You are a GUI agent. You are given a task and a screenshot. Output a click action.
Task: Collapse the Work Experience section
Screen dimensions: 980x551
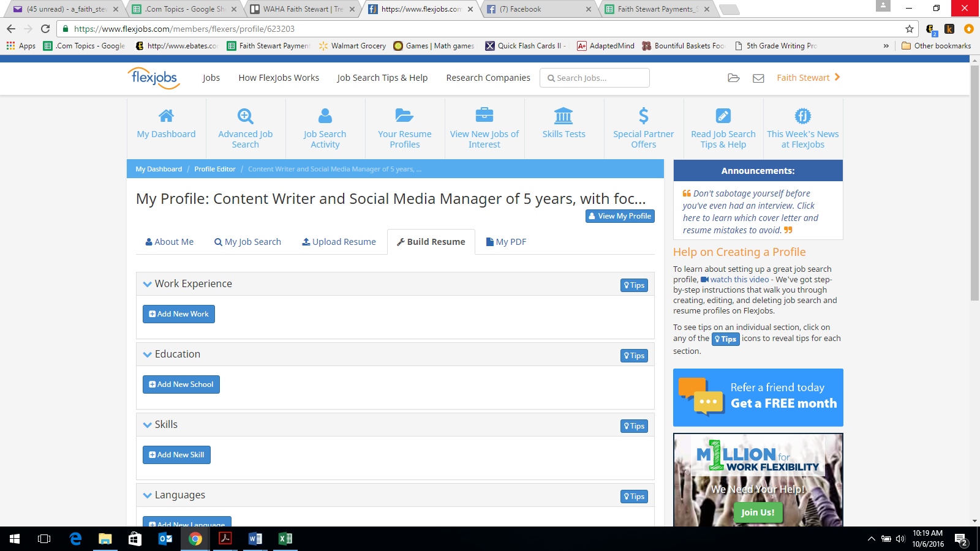tap(147, 284)
